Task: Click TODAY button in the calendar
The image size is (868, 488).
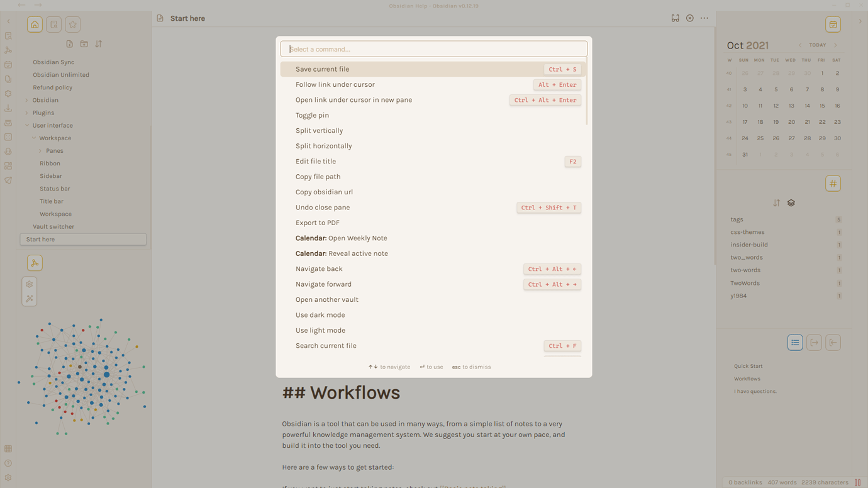Action: 818,45
